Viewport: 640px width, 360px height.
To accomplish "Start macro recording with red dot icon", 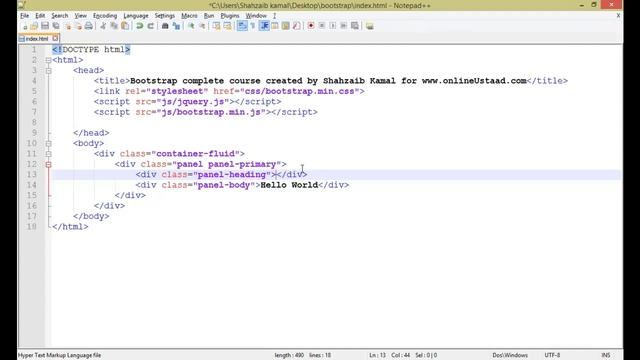I will click(311, 26).
